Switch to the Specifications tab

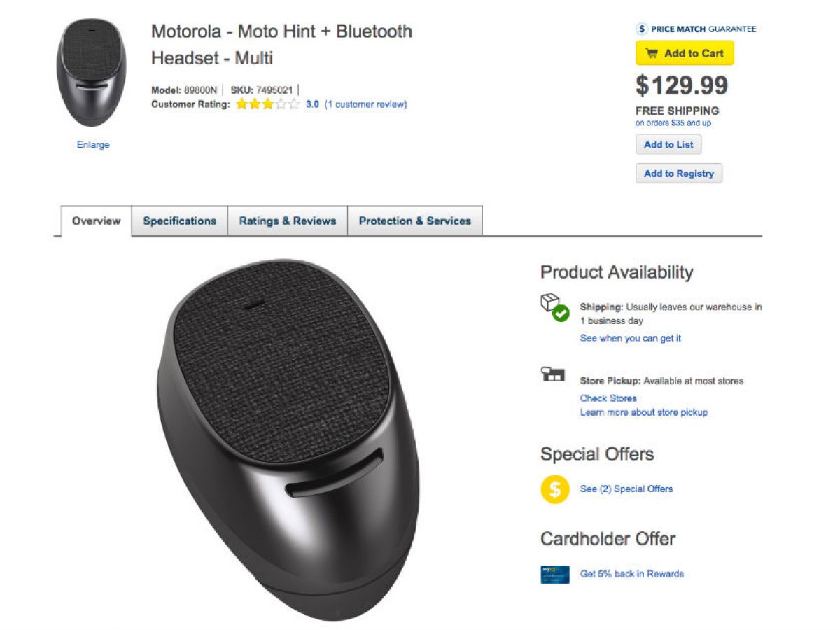(180, 221)
